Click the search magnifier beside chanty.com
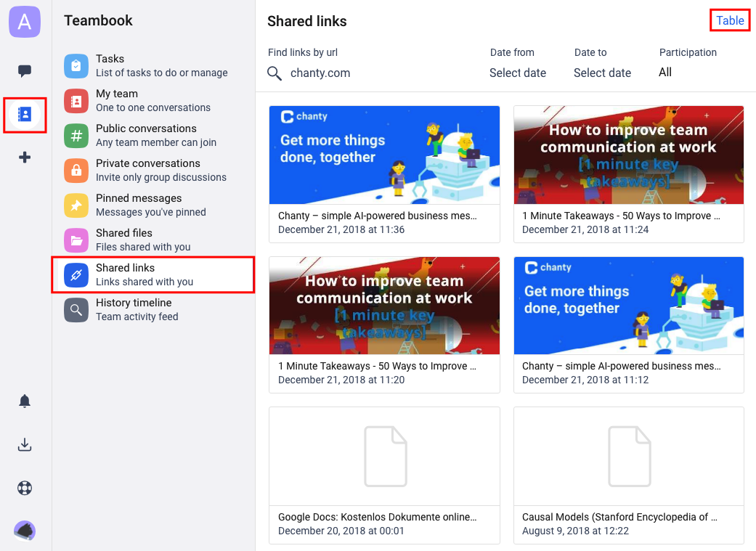The height and width of the screenshot is (551, 756). coord(275,73)
